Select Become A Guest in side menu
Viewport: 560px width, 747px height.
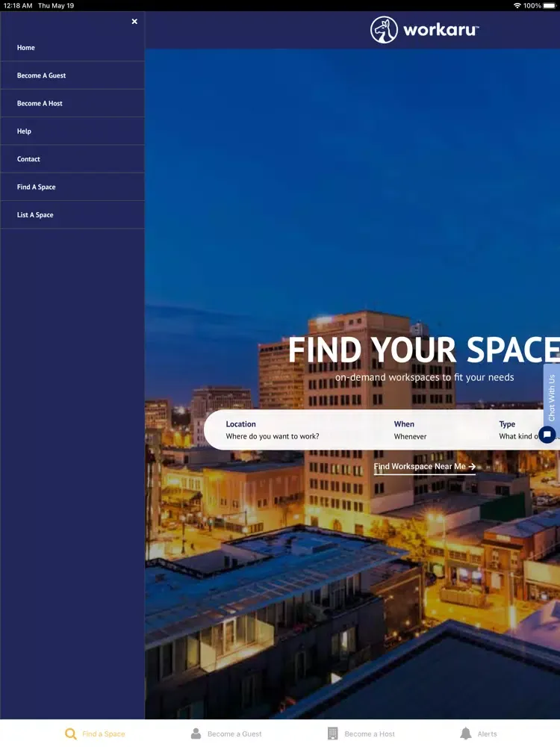point(72,75)
